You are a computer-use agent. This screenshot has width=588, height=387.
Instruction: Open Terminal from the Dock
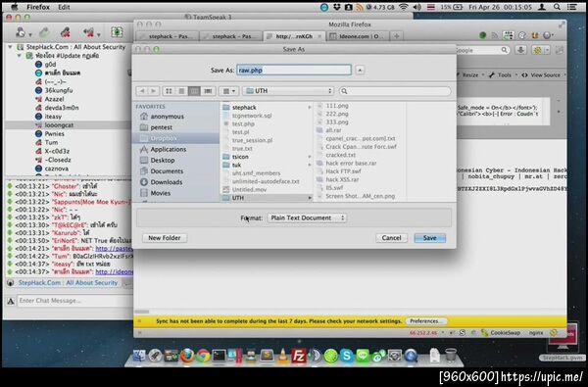coord(219,356)
